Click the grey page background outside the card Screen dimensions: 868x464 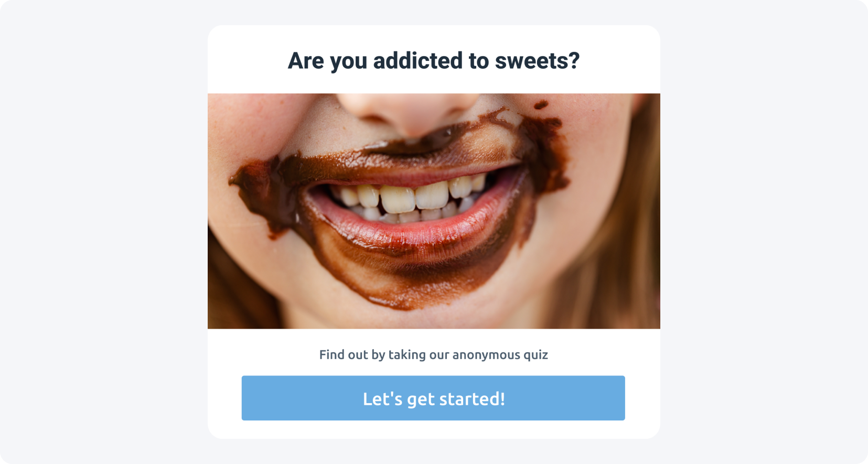point(104,232)
